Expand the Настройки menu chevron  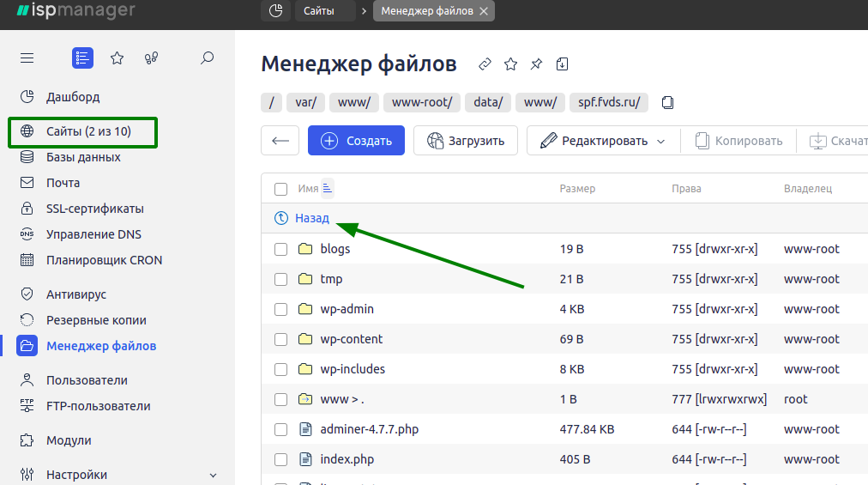[213, 476]
